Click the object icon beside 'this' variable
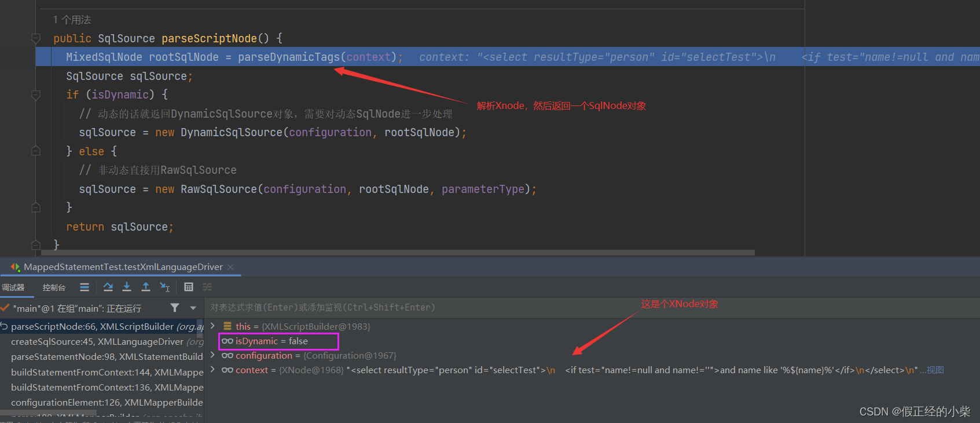 point(227,326)
